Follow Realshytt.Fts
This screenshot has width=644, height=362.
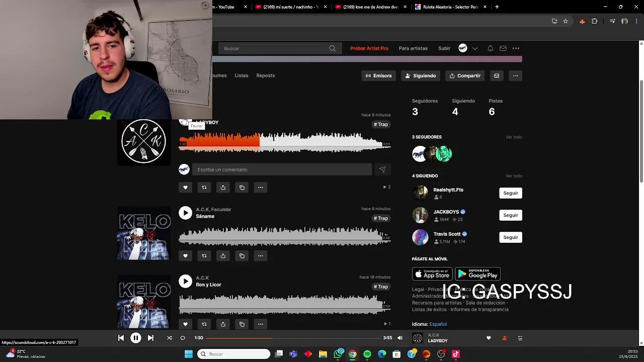coord(511,193)
